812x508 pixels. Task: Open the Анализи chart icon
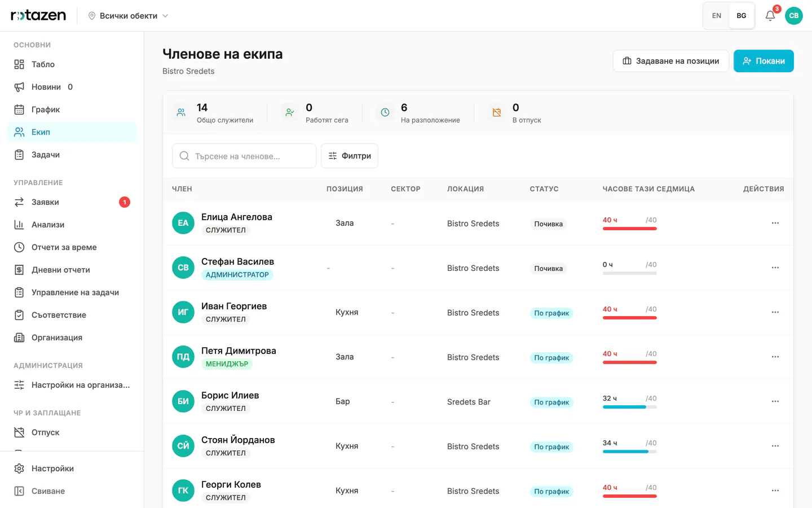coord(19,225)
